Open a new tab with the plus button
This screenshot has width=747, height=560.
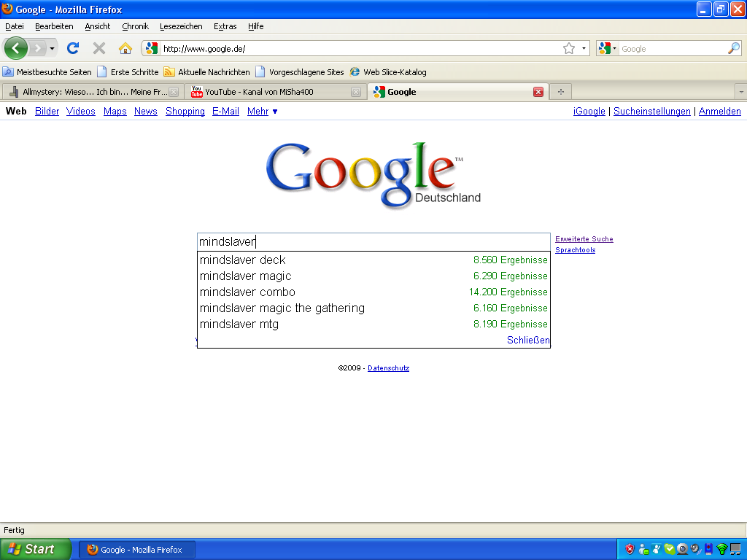click(x=561, y=92)
